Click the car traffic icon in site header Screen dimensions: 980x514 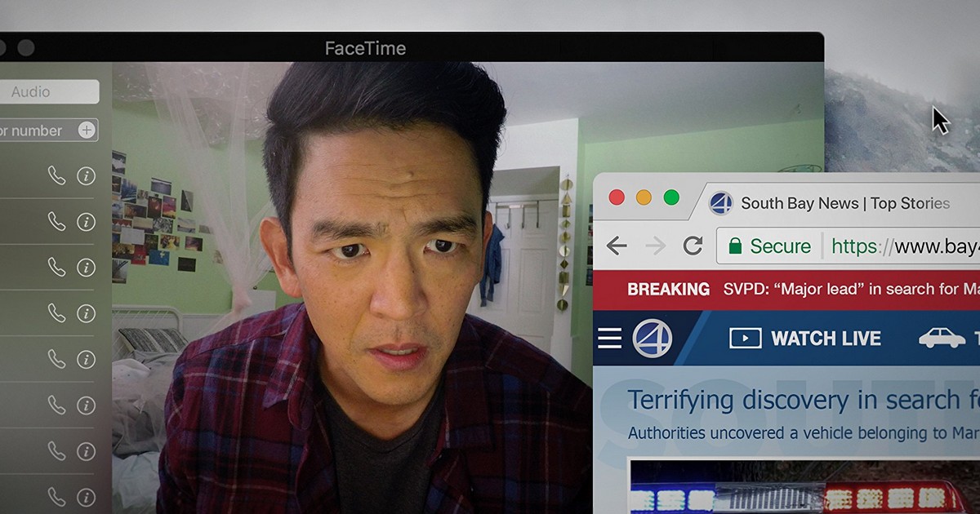point(942,338)
